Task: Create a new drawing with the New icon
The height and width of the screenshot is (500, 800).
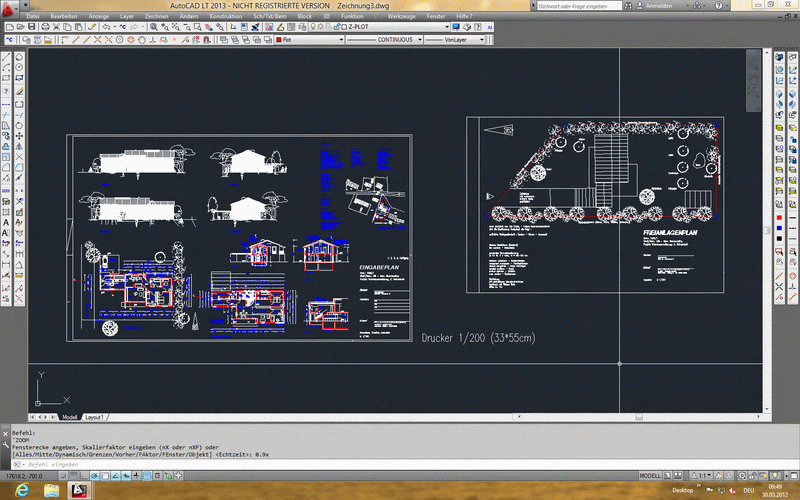Action: coord(10,27)
